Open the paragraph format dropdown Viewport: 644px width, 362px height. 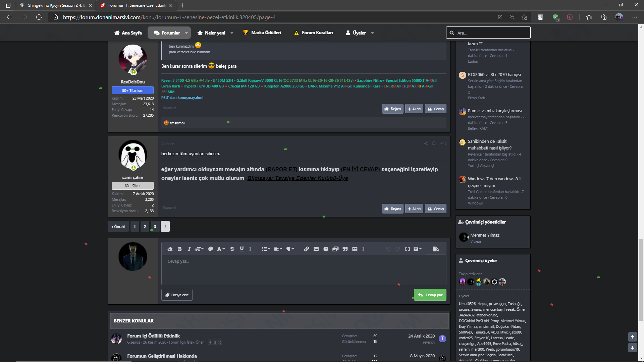click(x=290, y=249)
